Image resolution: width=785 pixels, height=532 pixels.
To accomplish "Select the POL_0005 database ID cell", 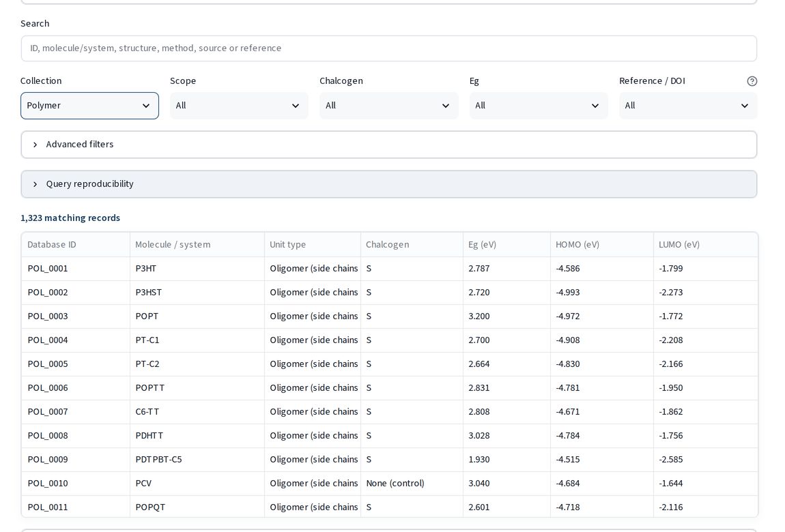I will coord(76,364).
